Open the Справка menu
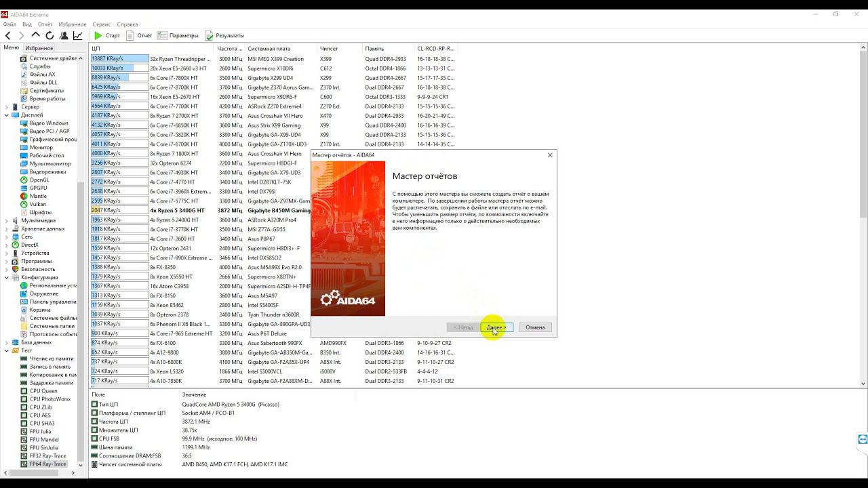868x488 pixels. pyautogui.click(x=127, y=24)
